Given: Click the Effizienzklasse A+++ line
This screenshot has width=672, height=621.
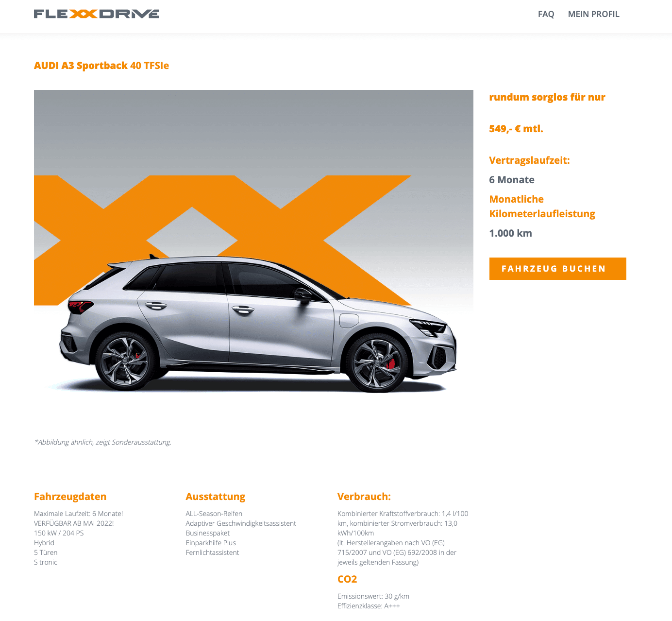Looking at the screenshot, I should [x=369, y=606].
